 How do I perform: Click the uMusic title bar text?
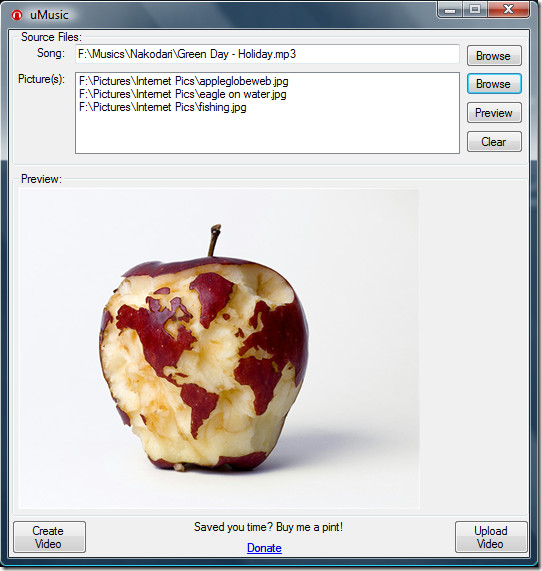(x=49, y=15)
